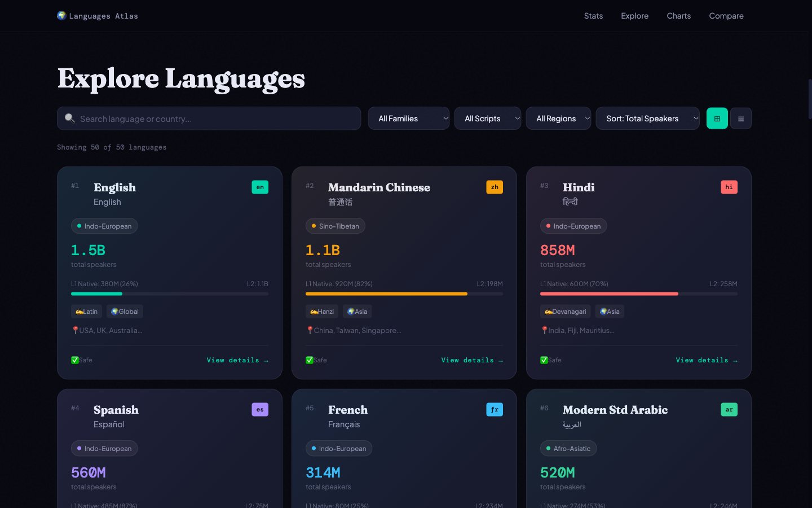This screenshot has width=812, height=508.
Task: Open View details for Mandarin Chinese
Action: 472,360
